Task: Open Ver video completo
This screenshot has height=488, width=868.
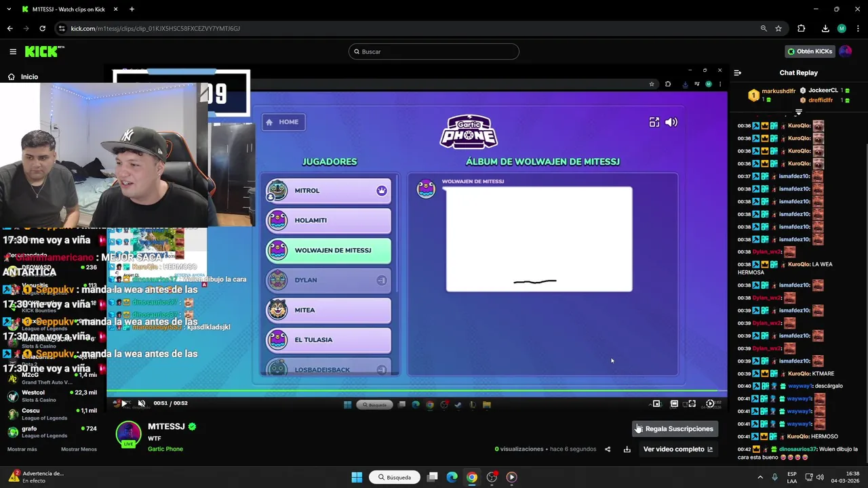Action: [x=678, y=449]
